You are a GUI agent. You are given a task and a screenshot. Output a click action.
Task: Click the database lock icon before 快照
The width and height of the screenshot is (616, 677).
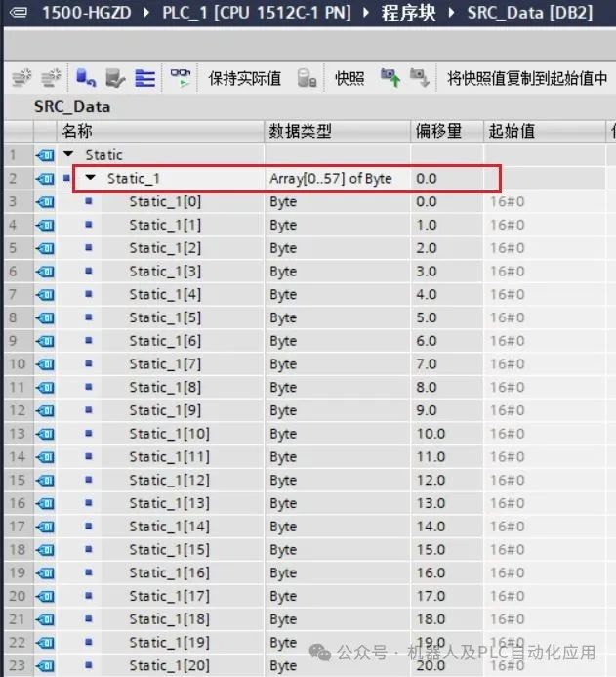click(x=307, y=78)
